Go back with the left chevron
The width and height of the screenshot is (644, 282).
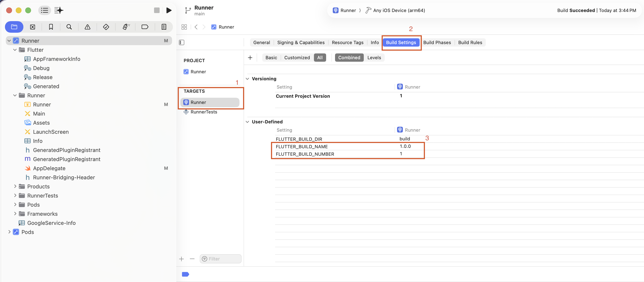(x=196, y=27)
